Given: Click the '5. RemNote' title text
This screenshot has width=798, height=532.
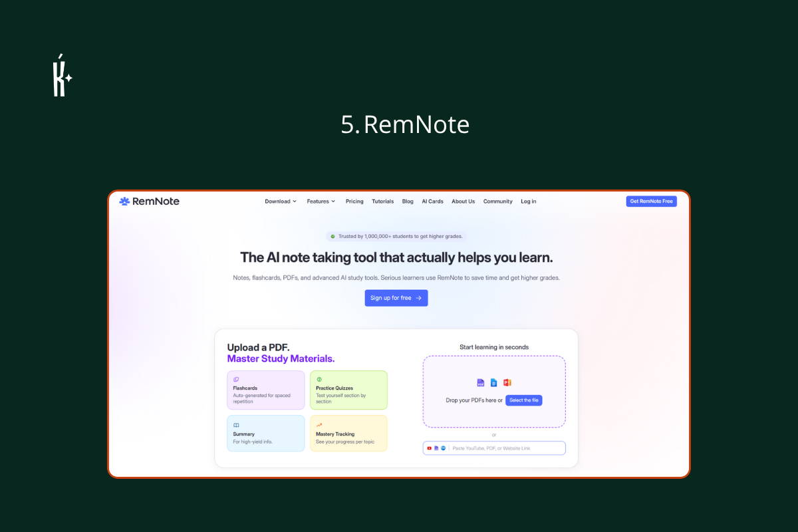Looking at the screenshot, I should [405, 125].
